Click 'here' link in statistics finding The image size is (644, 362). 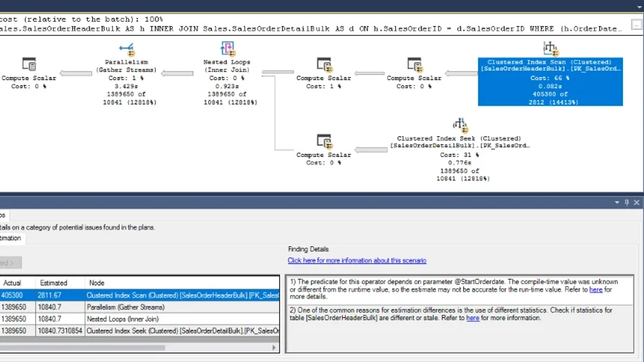click(x=473, y=318)
